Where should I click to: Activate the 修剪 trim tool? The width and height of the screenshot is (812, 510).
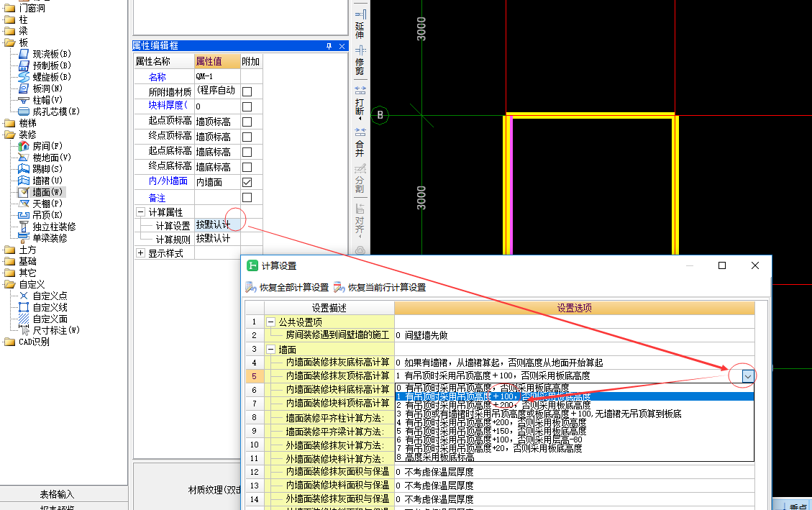pyautogui.click(x=360, y=60)
